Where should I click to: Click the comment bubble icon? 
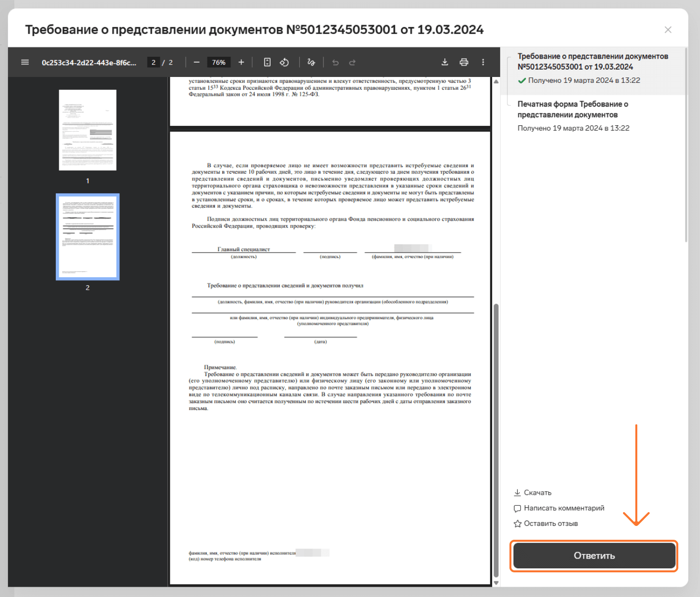pos(517,508)
